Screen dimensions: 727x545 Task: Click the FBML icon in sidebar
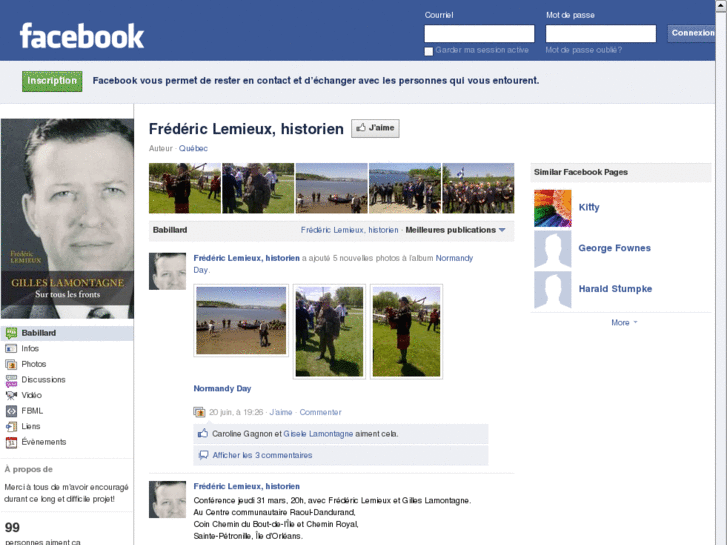(11, 411)
